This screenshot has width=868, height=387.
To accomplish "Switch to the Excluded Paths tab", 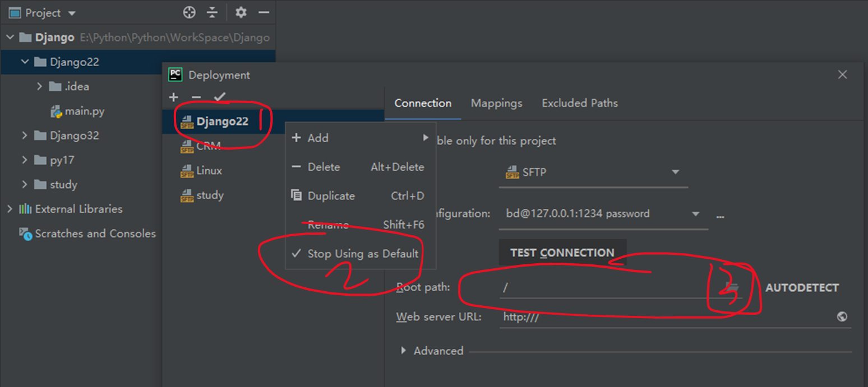I will (x=580, y=103).
